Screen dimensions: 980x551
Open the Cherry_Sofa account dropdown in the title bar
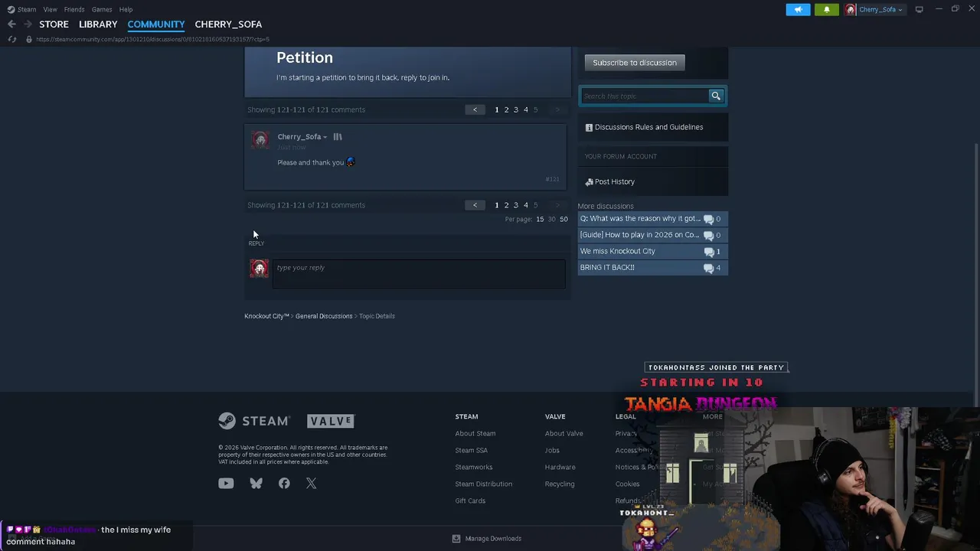click(x=874, y=10)
